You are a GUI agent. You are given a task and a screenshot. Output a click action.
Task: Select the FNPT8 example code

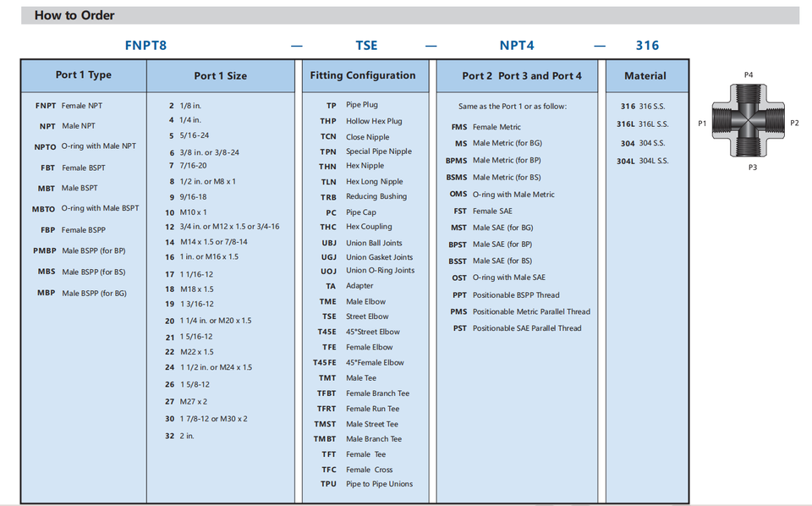click(145, 46)
